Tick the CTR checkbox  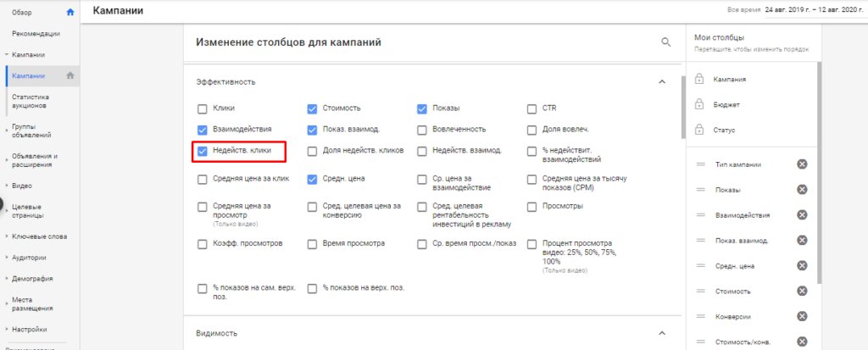(x=532, y=108)
